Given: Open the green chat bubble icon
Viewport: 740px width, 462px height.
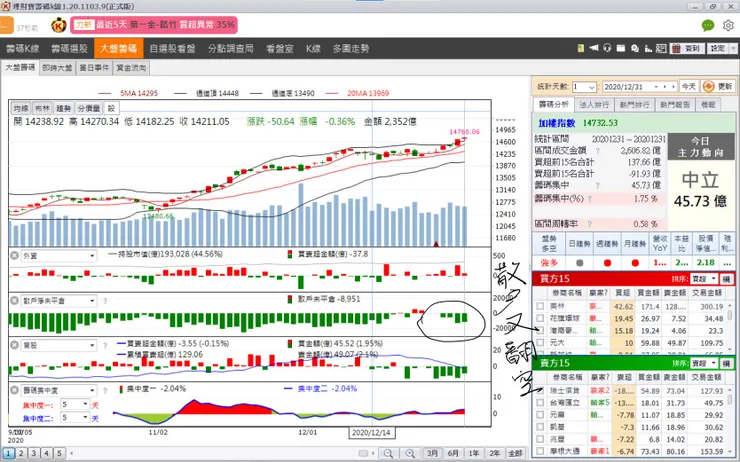Looking at the screenshot, I should 708,25.
